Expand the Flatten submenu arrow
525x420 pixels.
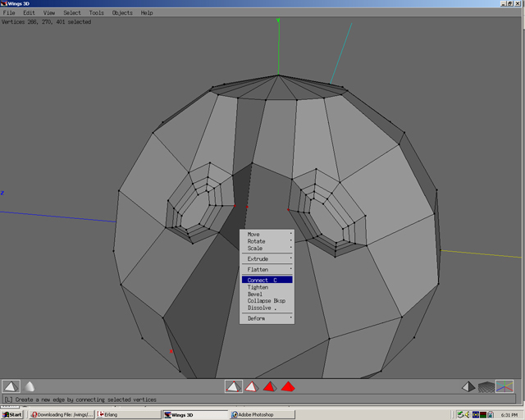click(290, 268)
